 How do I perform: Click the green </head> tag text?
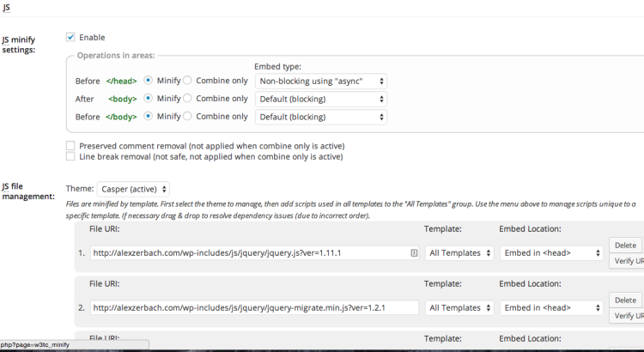point(122,81)
